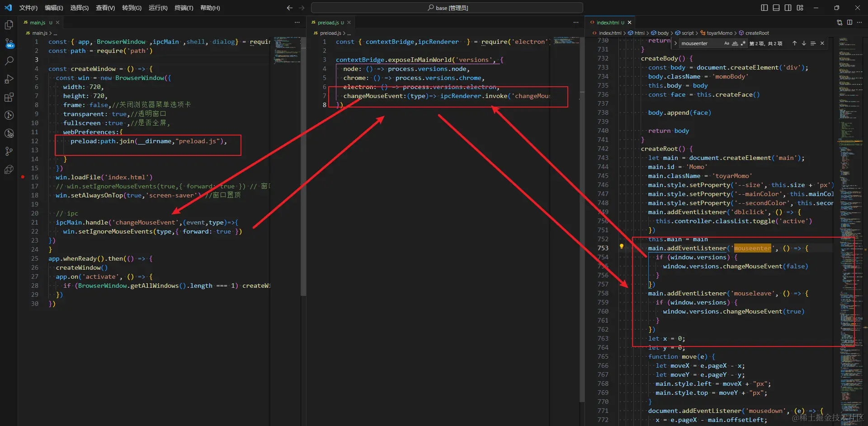Click line number 753 in index.html
This screenshot has height=426, width=868.
point(603,248)
